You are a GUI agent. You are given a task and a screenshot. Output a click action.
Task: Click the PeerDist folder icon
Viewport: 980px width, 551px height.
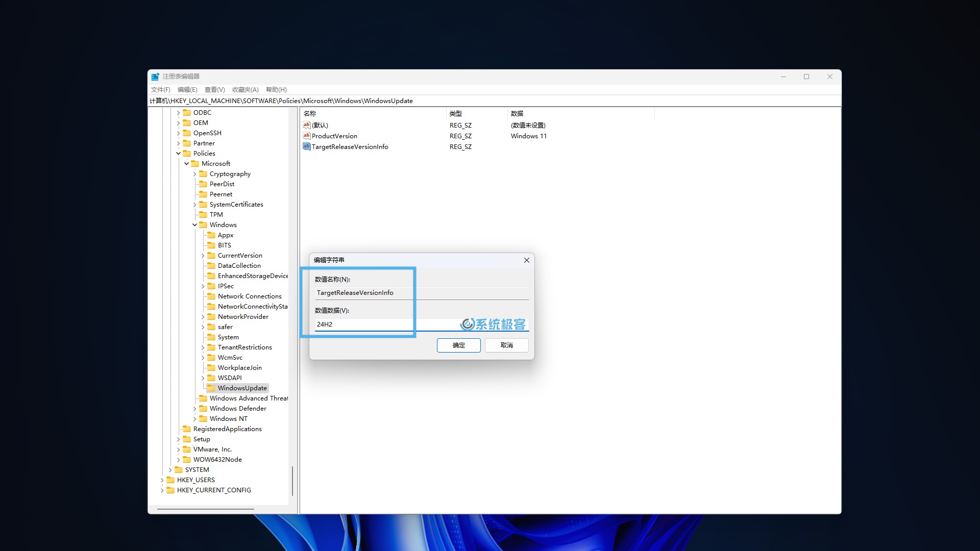point(203,184)
